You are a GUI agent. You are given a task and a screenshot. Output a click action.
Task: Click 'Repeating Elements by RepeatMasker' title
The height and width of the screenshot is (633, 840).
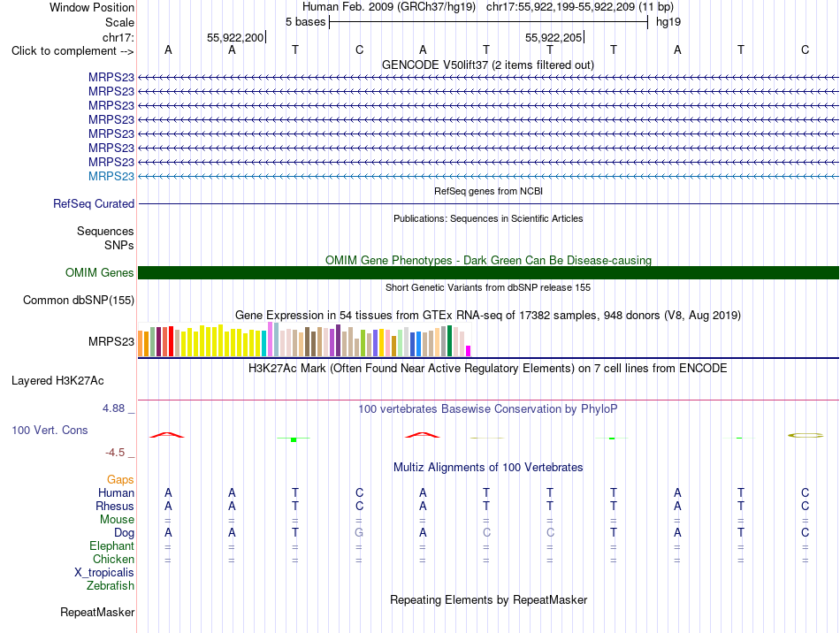click(489, 599)
